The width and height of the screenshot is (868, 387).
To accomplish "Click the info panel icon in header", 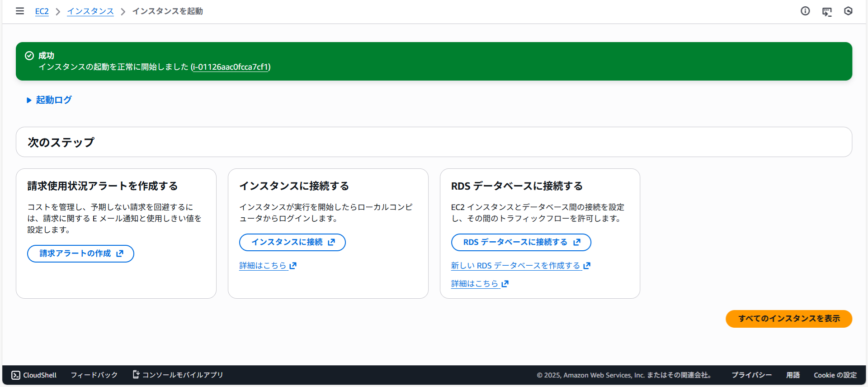I will (x=805, y=11).
